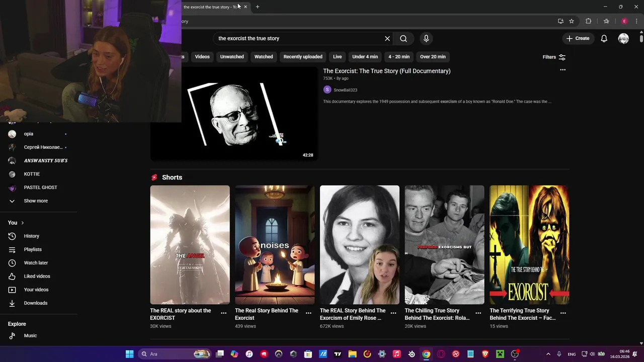Bookmark this page with the star icon
Image resolution: width=644 pixels, height=362 pixels.
tap(572, 21)
